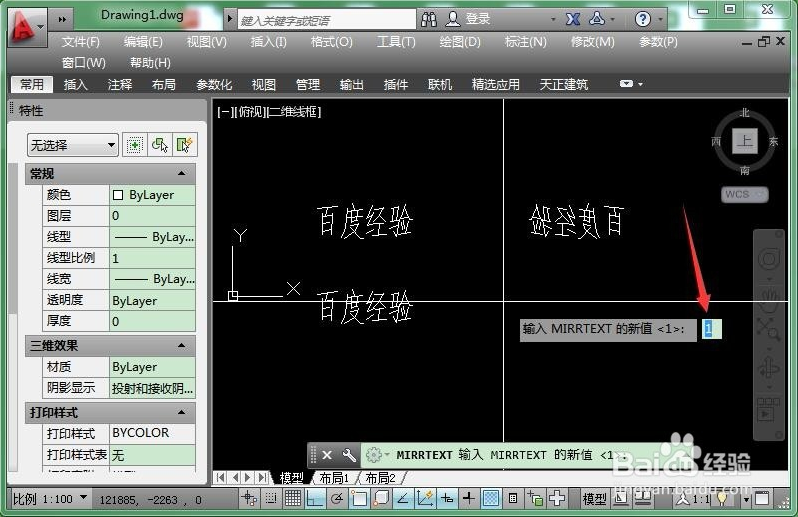Open the WCS coordinate system dropdown
The image size is (798, 517).
tap(745, 194)
